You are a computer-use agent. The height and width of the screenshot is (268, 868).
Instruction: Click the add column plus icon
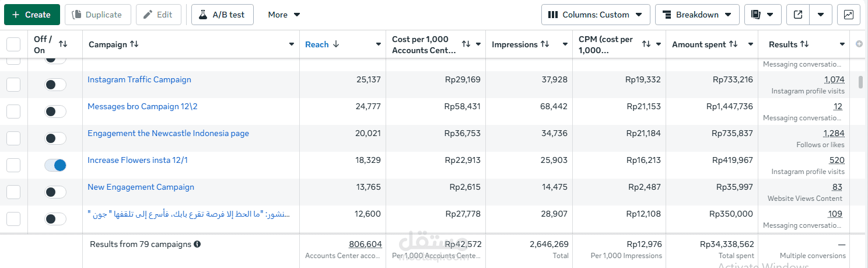[x=859, y=44]
